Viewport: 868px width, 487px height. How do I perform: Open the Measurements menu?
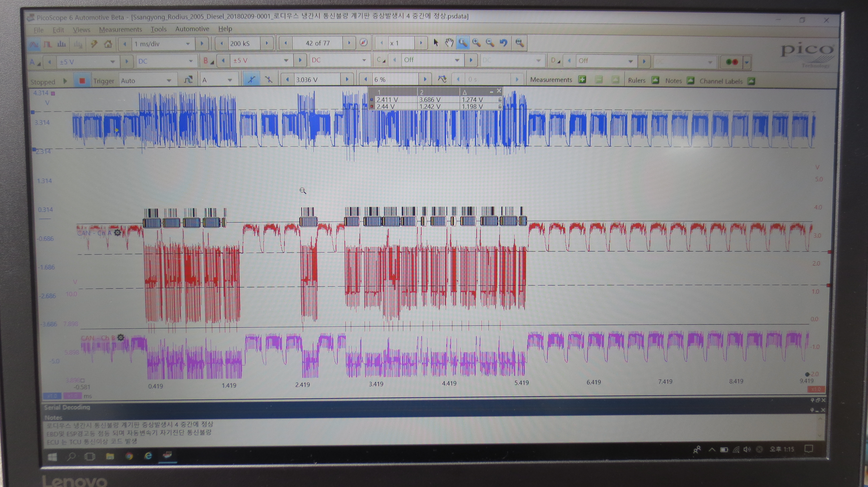coord(120,29)
